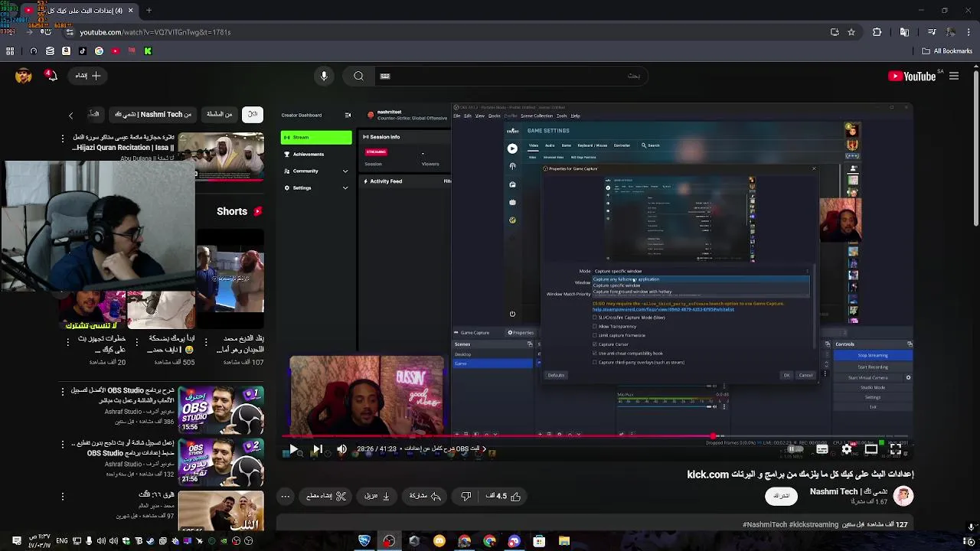
Task: Select the الكل filter chip
Action: 252,115
